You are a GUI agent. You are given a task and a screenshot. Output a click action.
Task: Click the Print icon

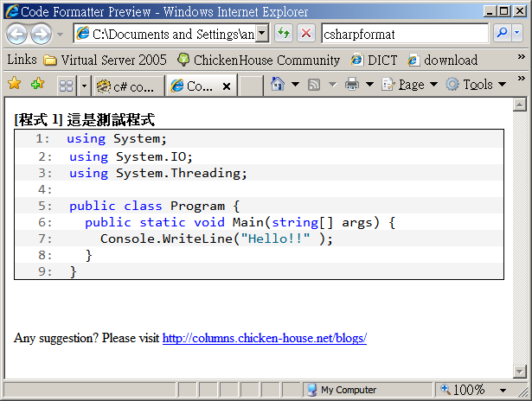tap(352, 85)
